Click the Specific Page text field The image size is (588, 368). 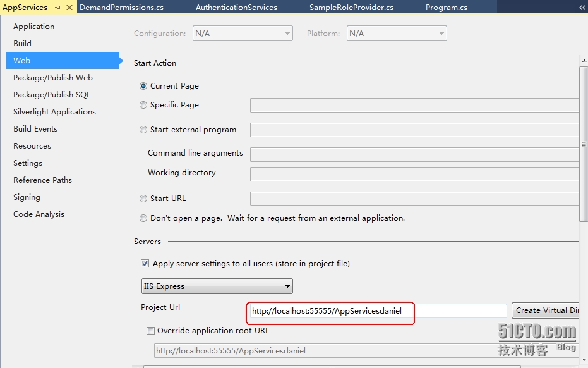(414, 105)
